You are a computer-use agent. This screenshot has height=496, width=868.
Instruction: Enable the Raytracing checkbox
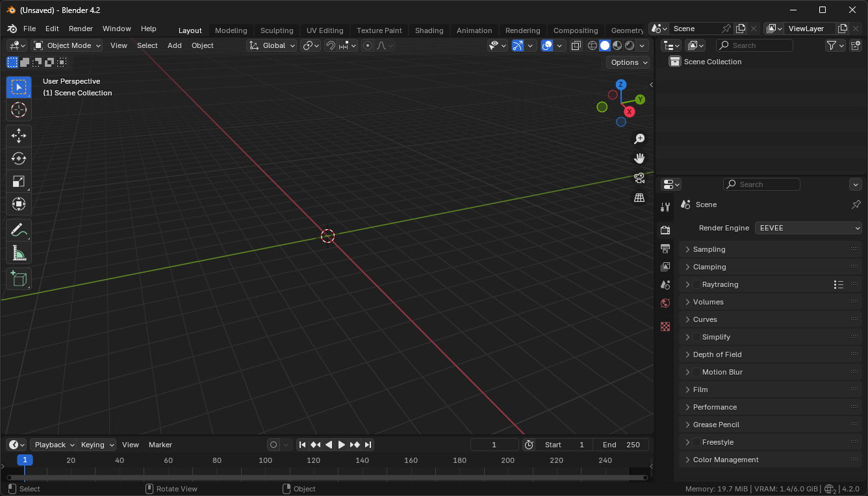[696, 284]
